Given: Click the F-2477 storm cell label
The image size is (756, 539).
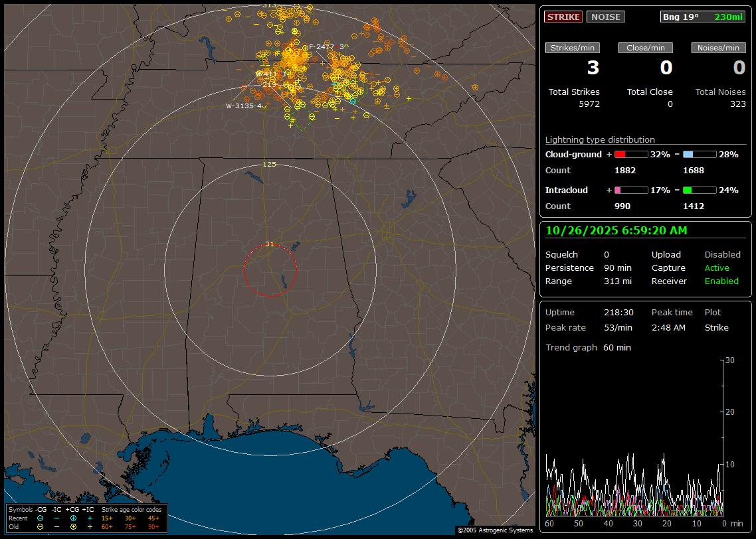Looking at the screenshot, I should pos(322,47).
